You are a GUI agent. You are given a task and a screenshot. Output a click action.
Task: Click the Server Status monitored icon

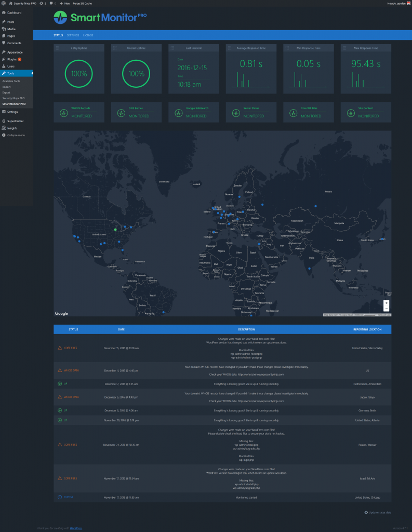(x=236, y=113)
